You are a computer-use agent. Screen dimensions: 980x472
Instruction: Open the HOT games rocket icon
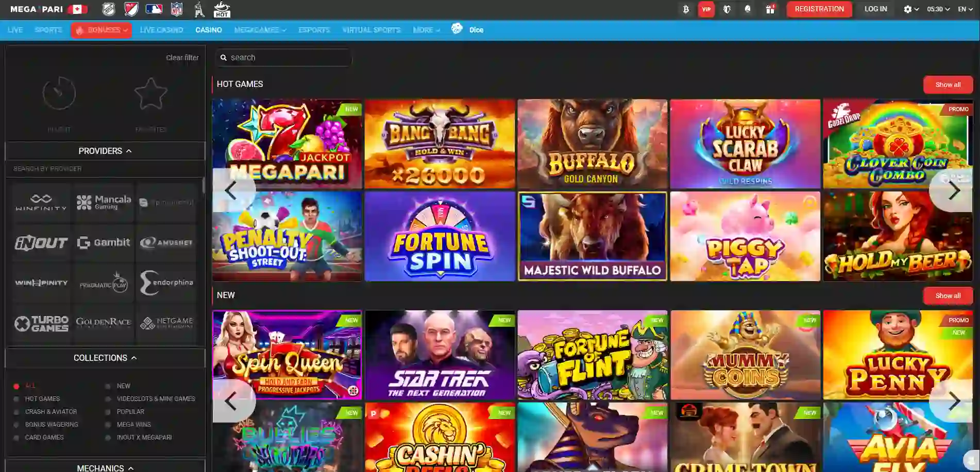pyautogui.click(x=222, y=9)
